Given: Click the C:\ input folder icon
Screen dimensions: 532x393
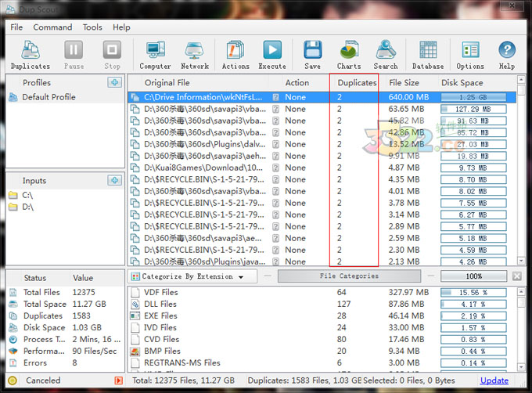Looking at the screenshot, I should coord(13,195).
